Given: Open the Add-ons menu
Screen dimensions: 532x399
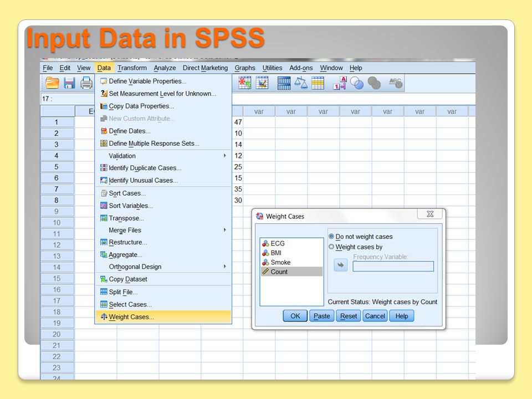Looking at the screenshot, I should point(301,68).
